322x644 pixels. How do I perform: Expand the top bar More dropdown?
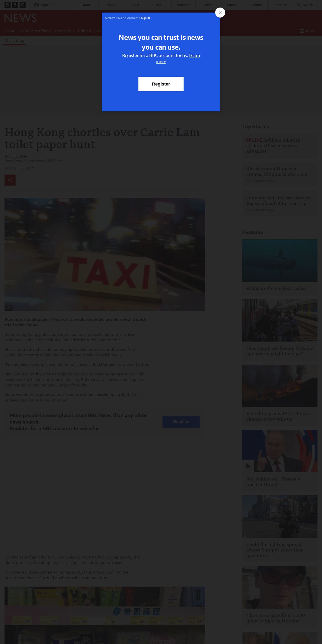click(280, 5)
